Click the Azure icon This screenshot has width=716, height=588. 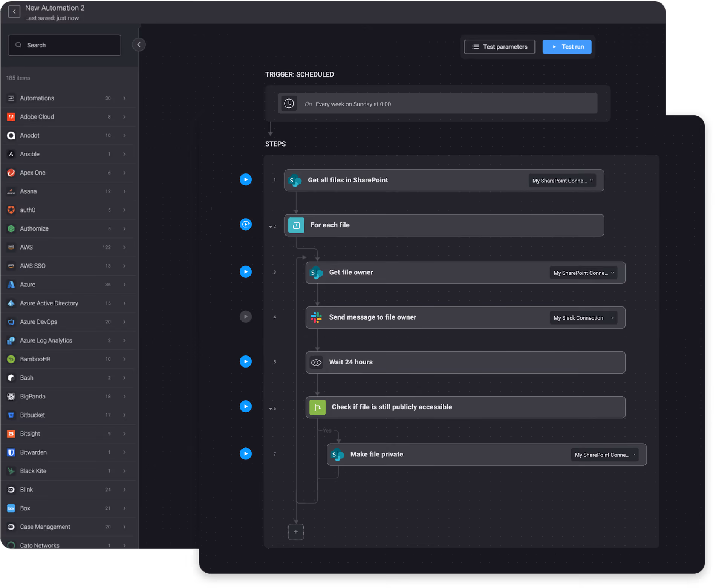[11, 285]
